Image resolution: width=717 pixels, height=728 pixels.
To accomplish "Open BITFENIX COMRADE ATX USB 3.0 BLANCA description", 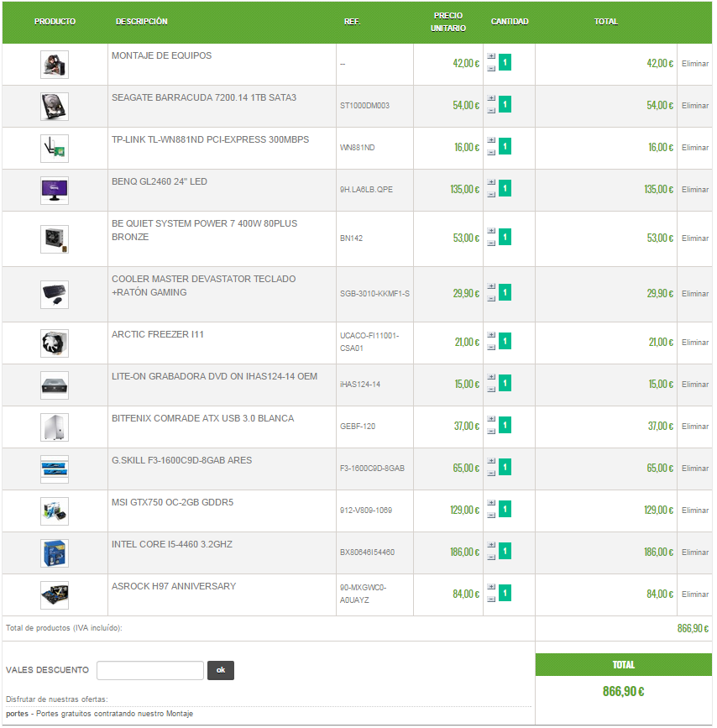I will (x=202, y=418).
